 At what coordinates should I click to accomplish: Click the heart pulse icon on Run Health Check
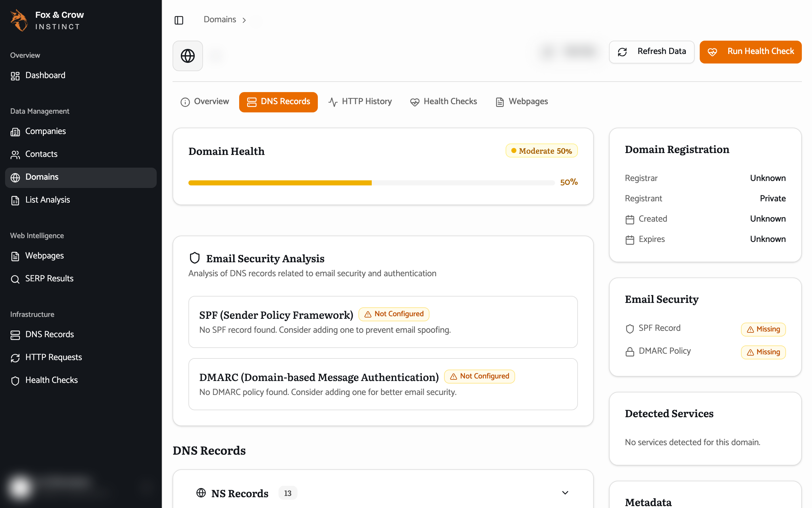point(712,52)
